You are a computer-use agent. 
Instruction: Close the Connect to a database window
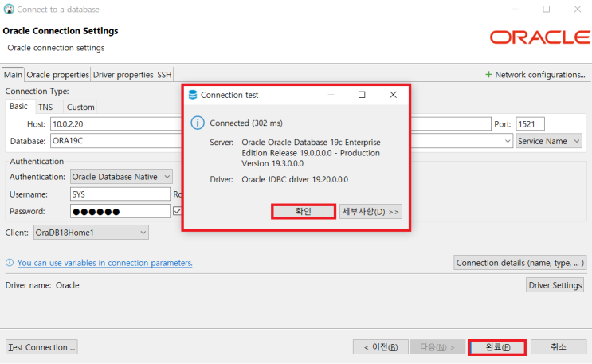tap(578, 9)
